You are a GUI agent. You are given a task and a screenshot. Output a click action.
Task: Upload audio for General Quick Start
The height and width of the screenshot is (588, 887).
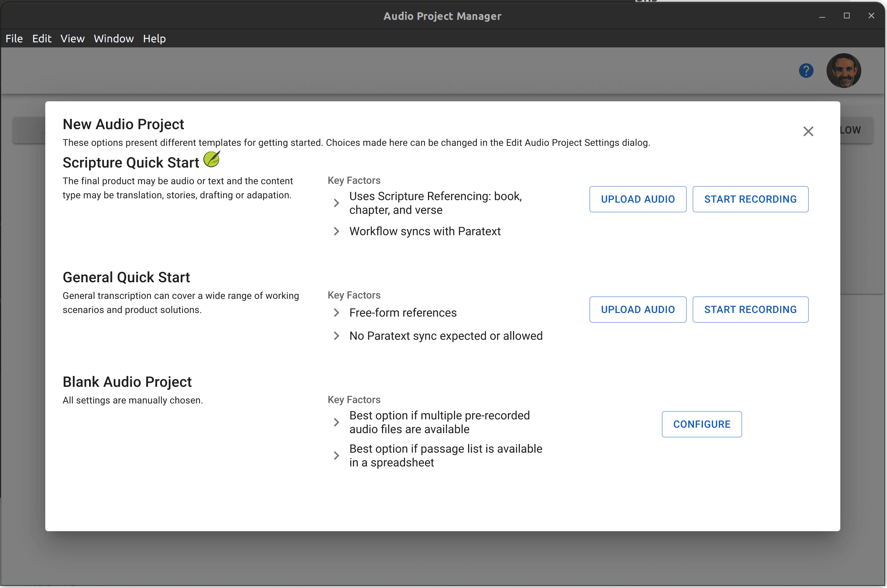pyautogui.click(x=638, y=309)
